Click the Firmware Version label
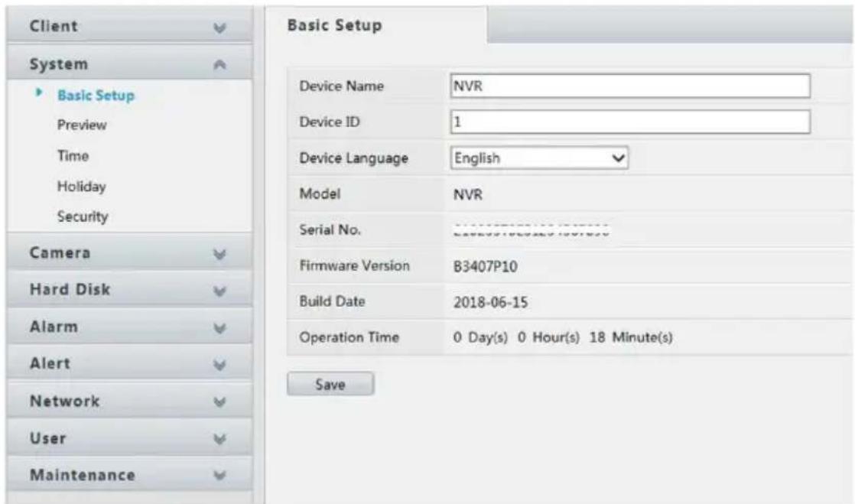This screenshot has height=504, width=855. (354, 265)
